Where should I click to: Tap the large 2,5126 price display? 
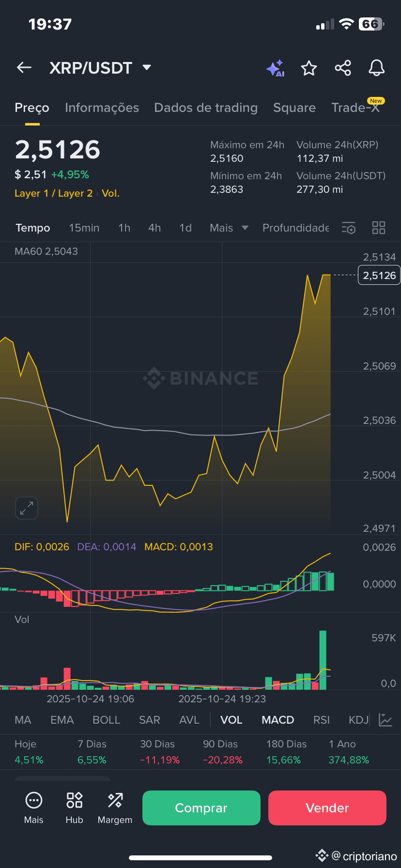point(58,150)
